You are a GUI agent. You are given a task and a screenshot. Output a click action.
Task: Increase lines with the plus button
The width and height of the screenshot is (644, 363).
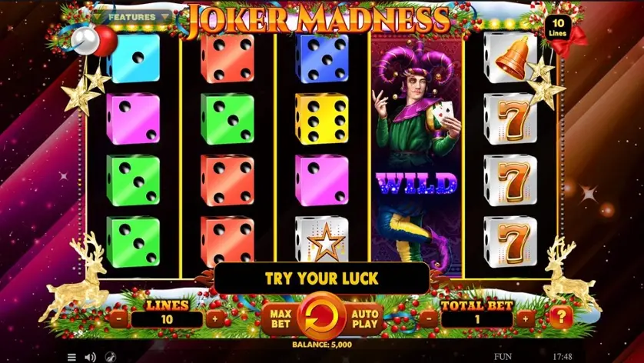(215, 318)
